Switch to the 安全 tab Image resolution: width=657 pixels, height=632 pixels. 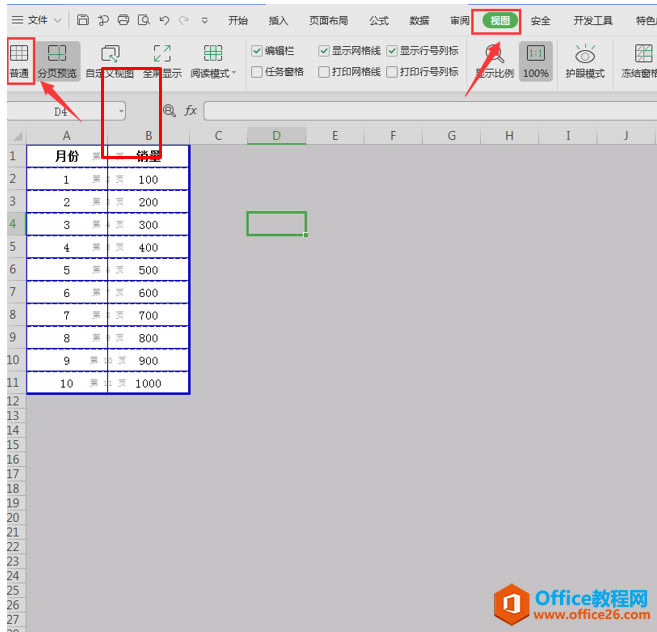pyautogui.click(x=540, y=20)
